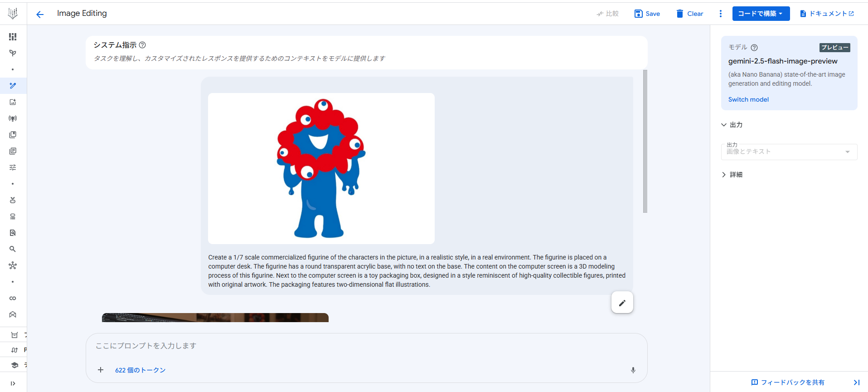Open the graduation cap sidebar icon
The width and height of the screenshot is (868, 392).
click(15, 365)
